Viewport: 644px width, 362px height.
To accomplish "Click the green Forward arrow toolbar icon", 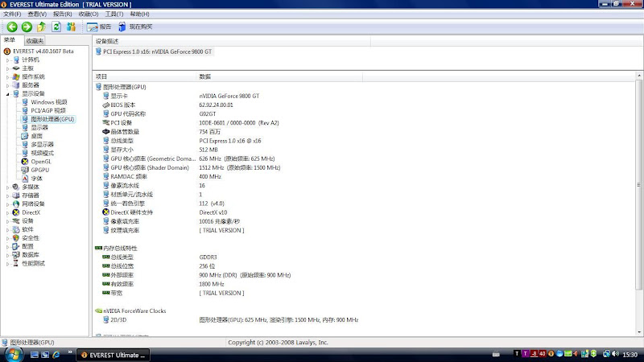I will [27, 27].
